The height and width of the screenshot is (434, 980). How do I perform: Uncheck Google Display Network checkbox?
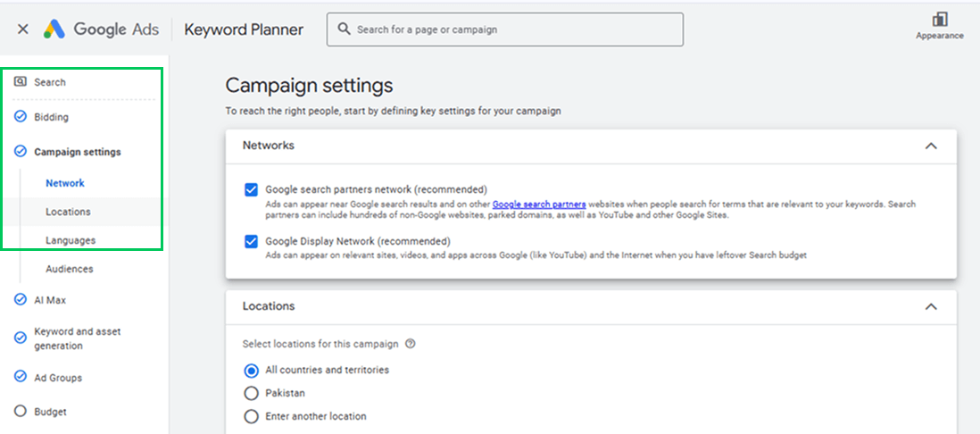[252, 241]
